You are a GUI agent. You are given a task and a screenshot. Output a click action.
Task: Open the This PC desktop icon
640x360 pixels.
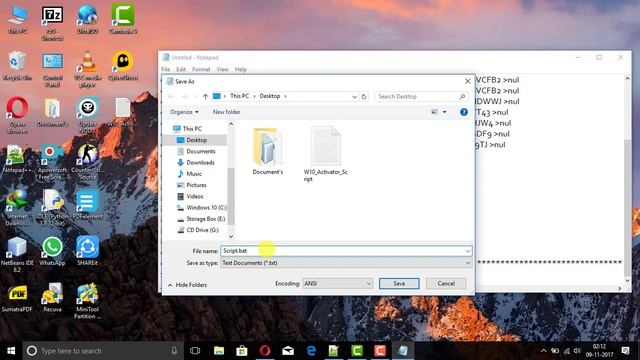17,20
